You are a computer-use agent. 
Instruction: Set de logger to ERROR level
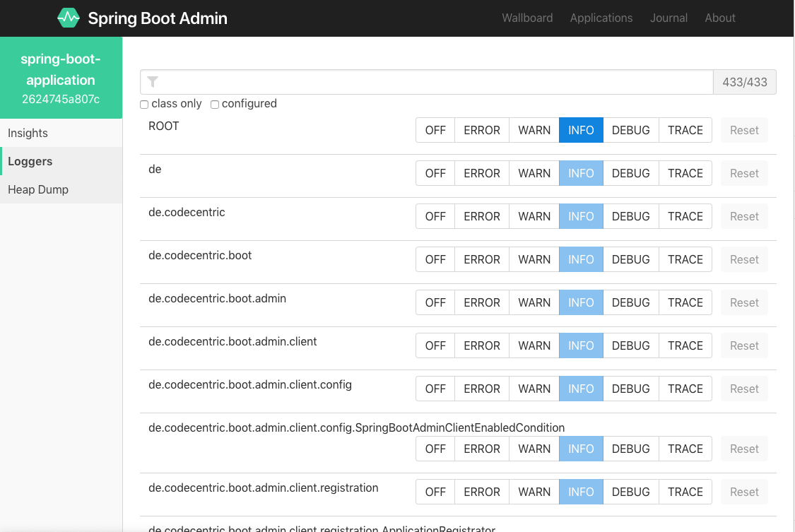click(481, 173)
